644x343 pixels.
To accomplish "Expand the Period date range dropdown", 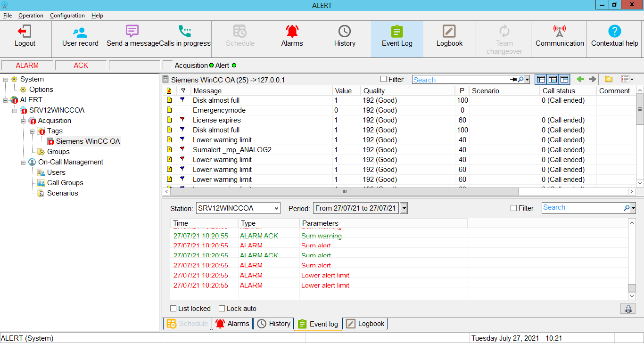I will click(404, 208).
